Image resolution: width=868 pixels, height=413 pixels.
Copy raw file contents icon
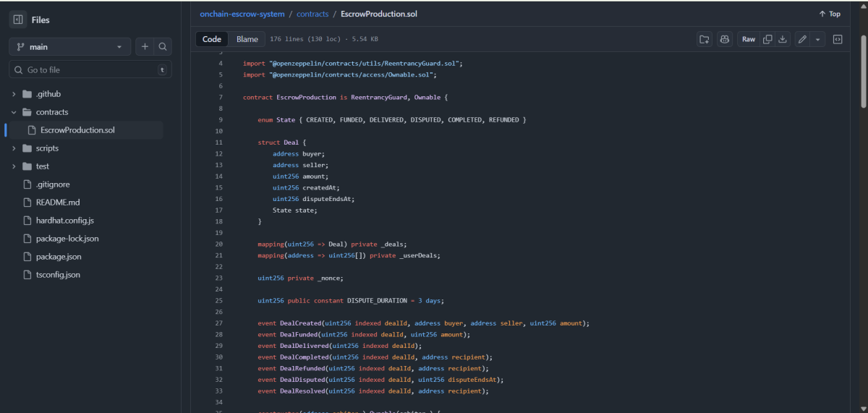(x=767, y=39)
